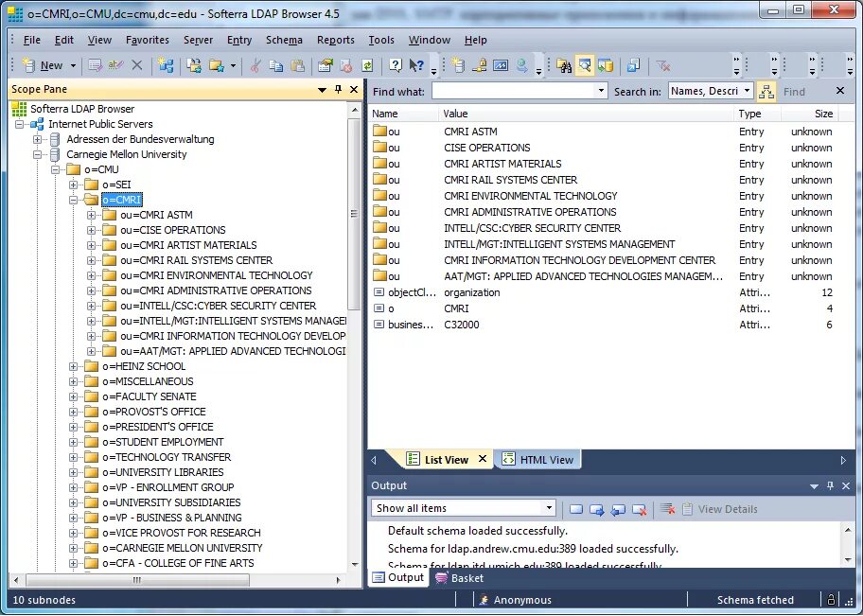Open the Tools menu

(381, 40)
